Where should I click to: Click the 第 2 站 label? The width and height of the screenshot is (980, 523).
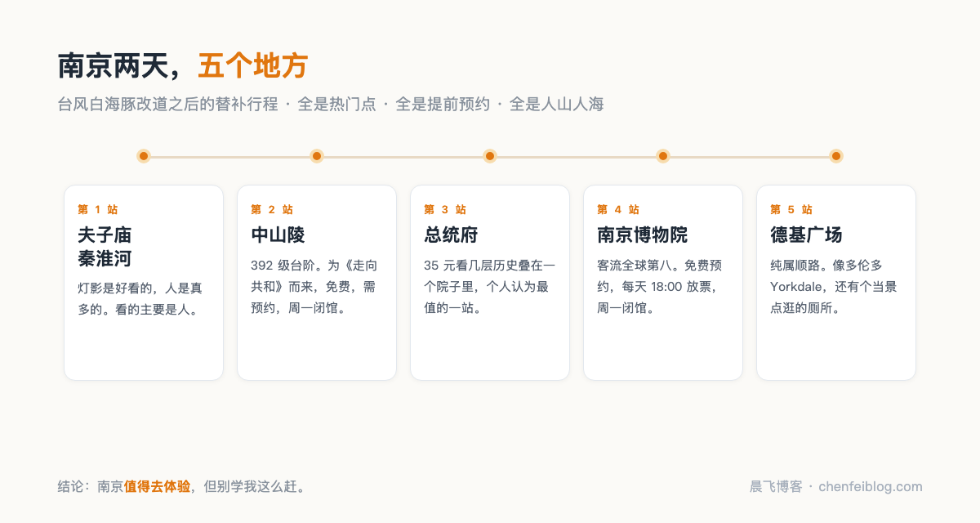[271, 209]
